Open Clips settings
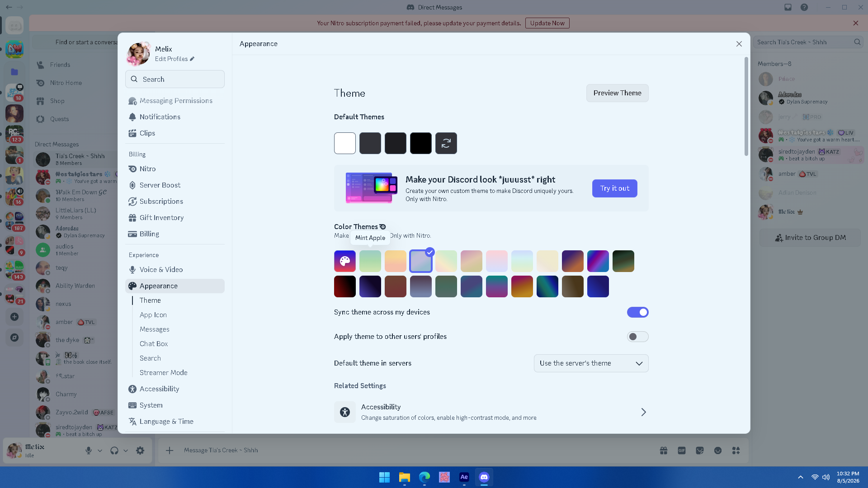This screenshot has height=488, width=868. click(175, 133)
